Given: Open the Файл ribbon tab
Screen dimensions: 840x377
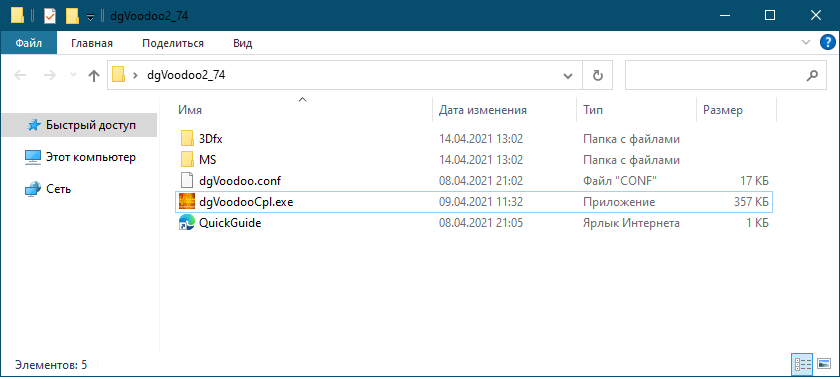Looking at the screenshot, I should [28, 43].
